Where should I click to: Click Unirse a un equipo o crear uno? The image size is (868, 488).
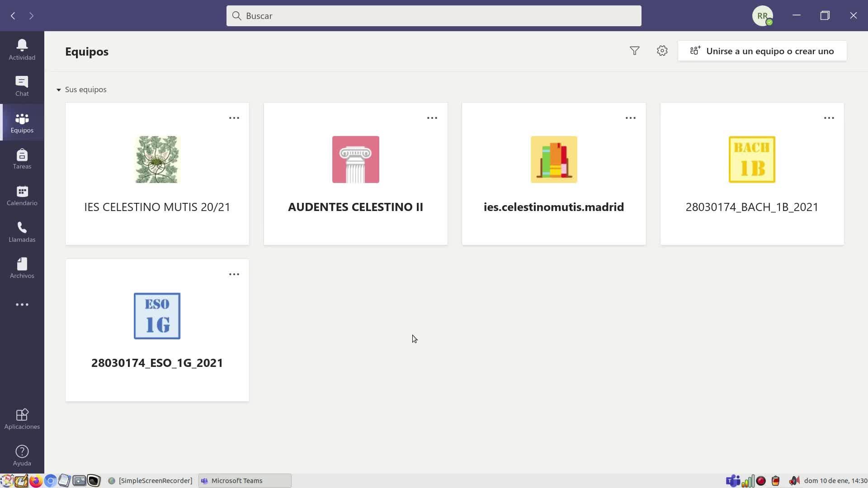point(762,51)
